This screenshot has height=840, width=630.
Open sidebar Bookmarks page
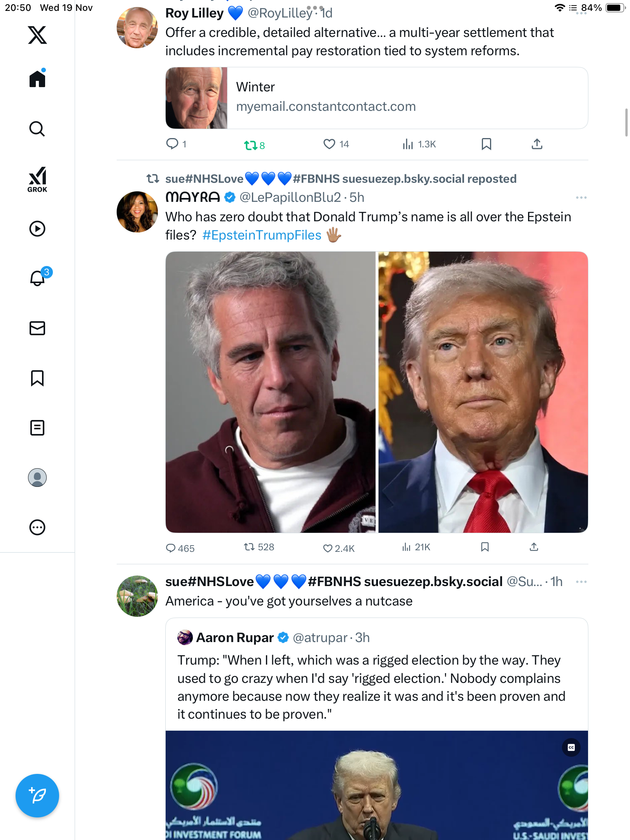click(37, 378)
